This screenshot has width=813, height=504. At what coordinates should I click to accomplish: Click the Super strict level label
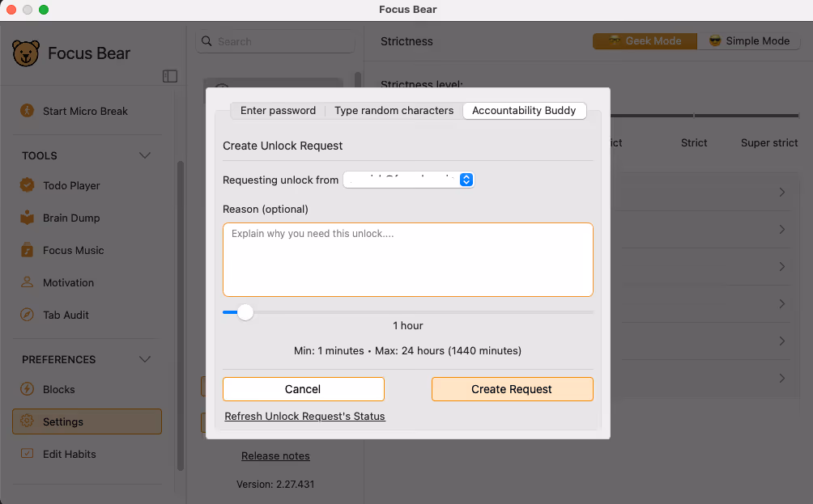click(769, 142)
